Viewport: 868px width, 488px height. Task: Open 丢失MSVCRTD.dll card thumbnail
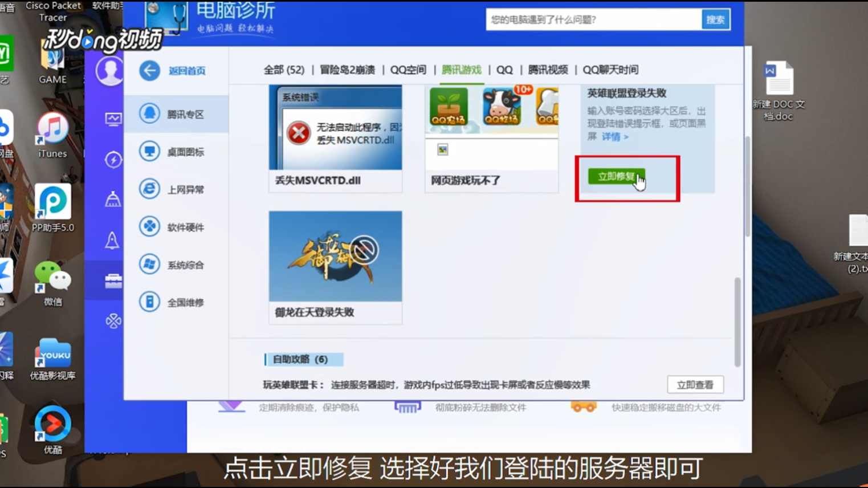pyautogui.click(x=335, y=127)
